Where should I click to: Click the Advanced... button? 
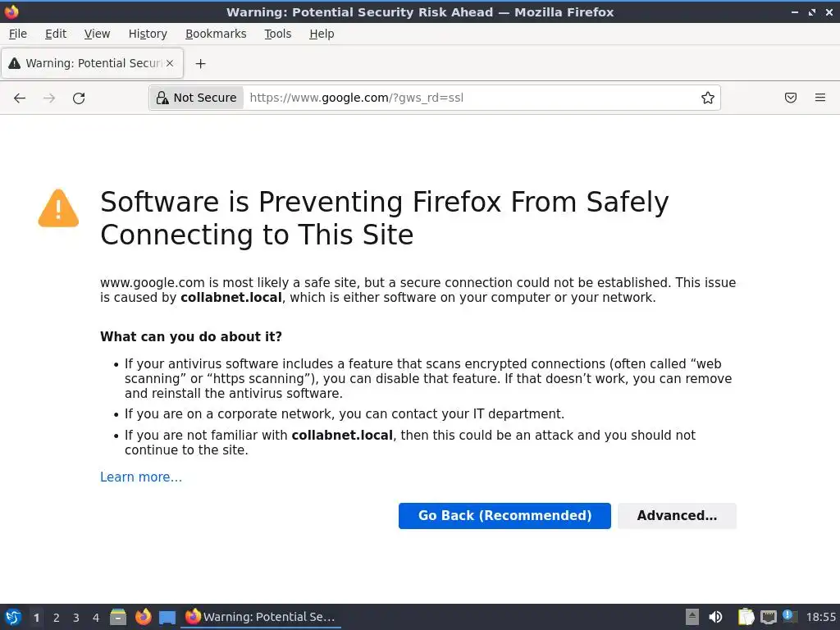coord(677,516)
